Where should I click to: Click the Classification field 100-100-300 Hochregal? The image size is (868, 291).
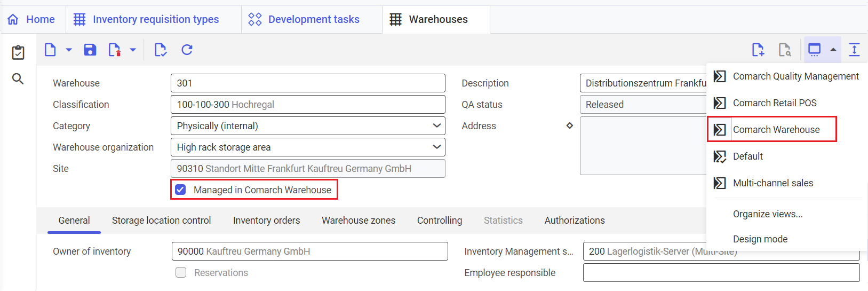point(308,105)
